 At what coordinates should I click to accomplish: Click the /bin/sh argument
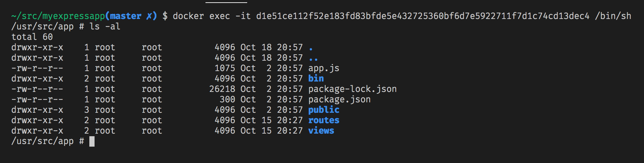(x=613, y=16)
